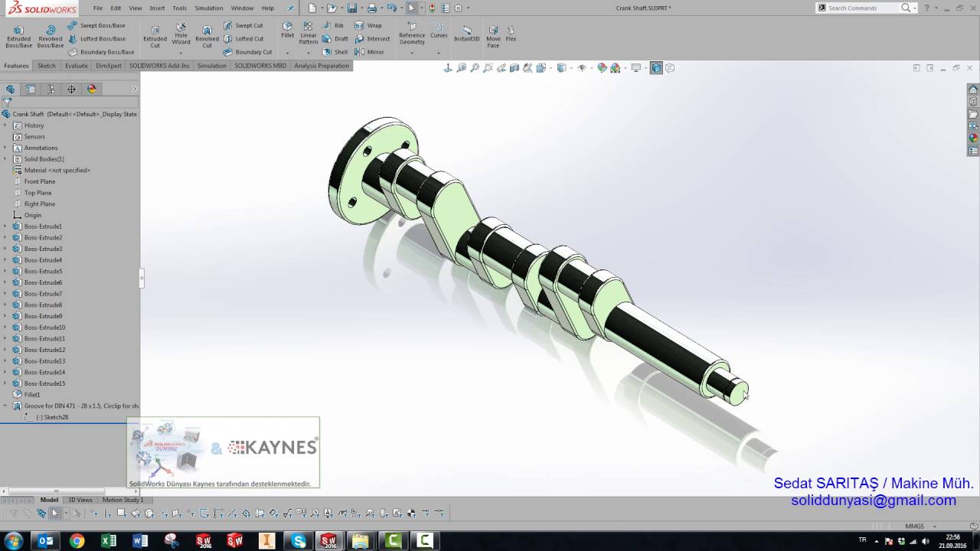This screenshot has width=980, height=551.
Task: Click the Wrap tool
Action: [368, 25]
